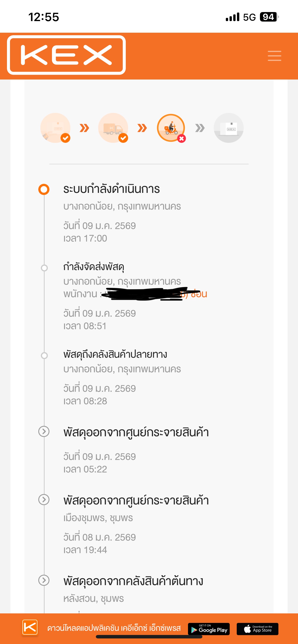Tap the 5G battery status indicator
This screenshot has height=644, width=298.
coord(269,17)
